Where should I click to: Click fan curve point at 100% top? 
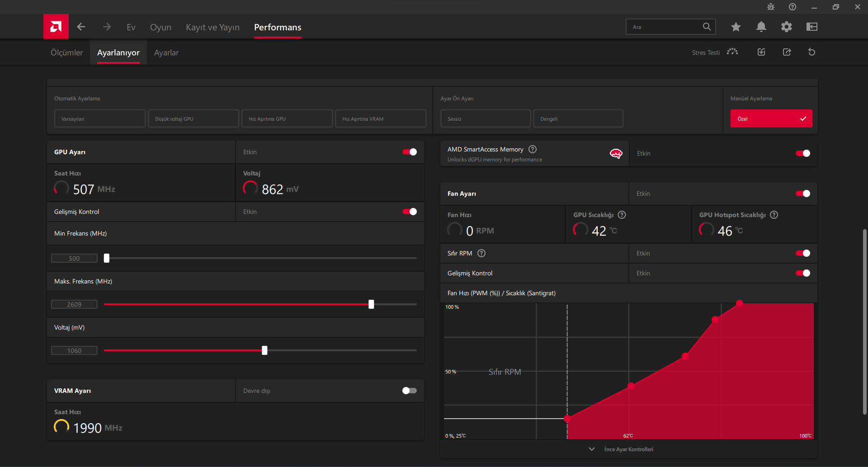(740, 303)
